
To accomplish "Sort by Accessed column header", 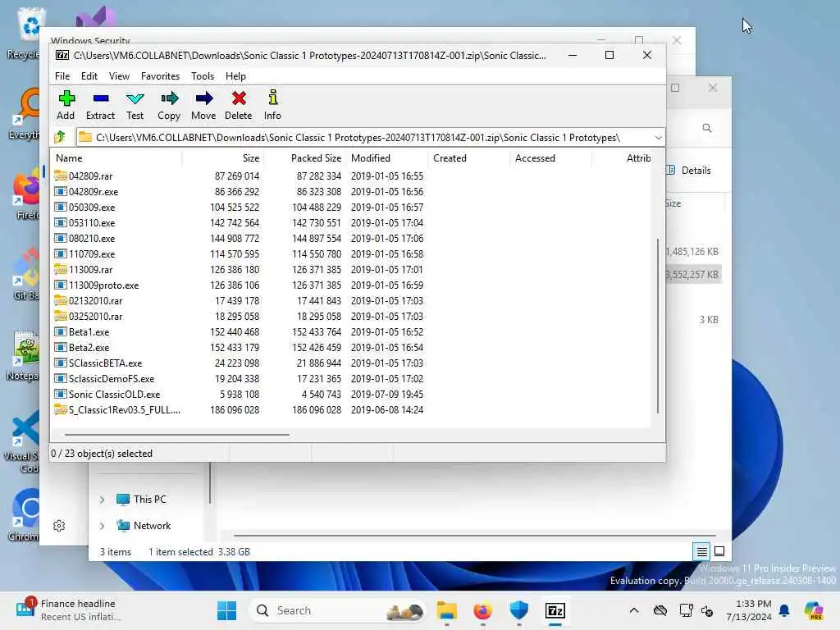I will pos(550,158).
